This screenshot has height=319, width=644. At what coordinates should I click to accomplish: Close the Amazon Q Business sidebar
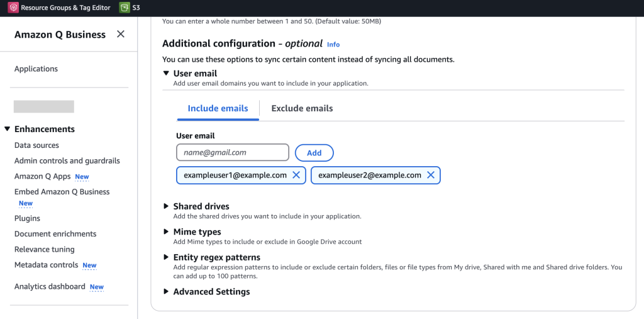(120, 34)
